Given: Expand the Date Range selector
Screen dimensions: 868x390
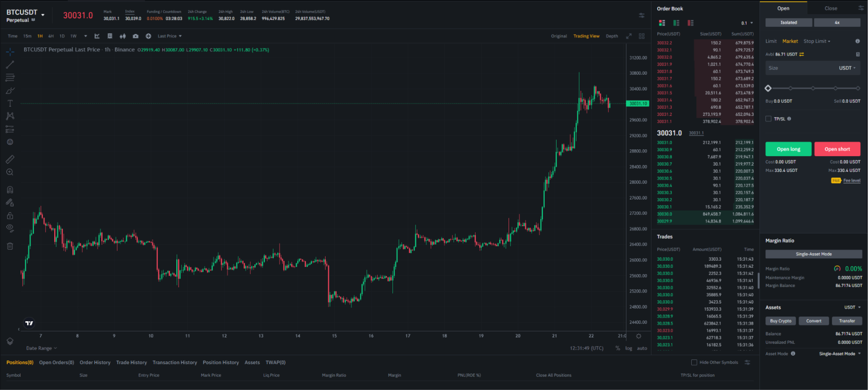Looking at the screenshot, I should coord(42,348).
